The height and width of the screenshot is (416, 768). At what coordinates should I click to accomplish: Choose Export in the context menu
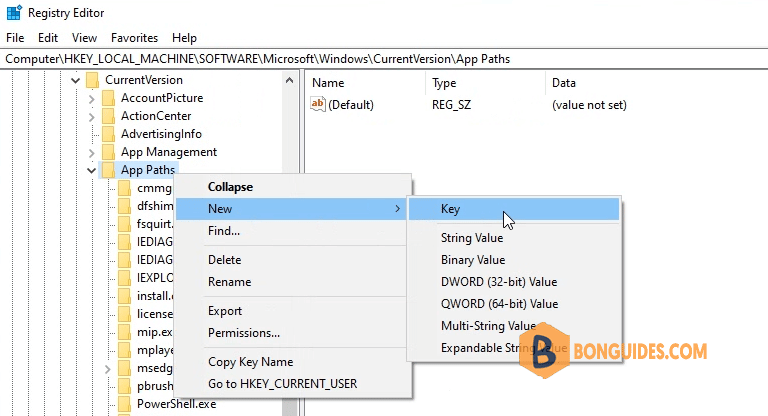[x=293, y=311]
